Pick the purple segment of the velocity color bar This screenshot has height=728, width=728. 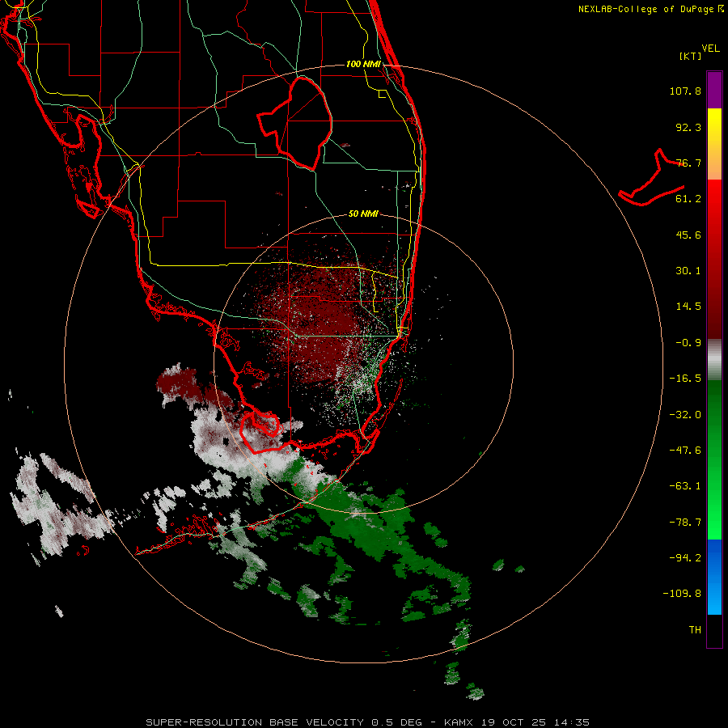pyautogui.click(x=714, y=90)
